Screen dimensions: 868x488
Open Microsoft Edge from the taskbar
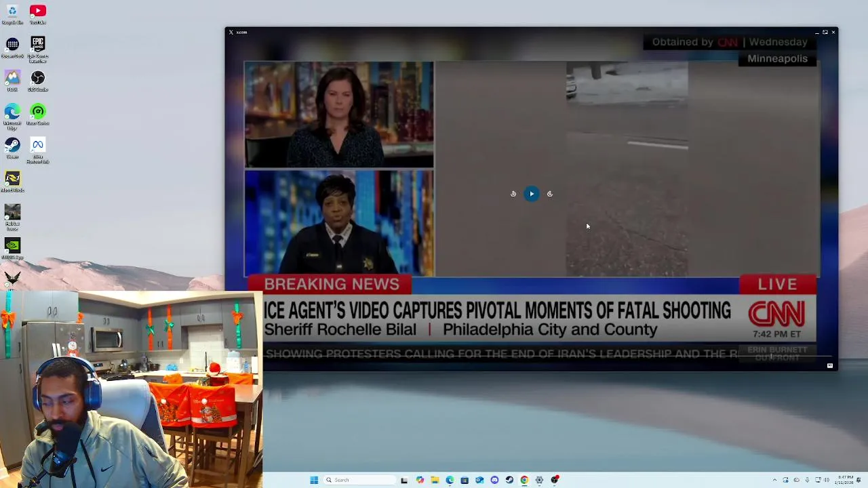pos(450,480)
